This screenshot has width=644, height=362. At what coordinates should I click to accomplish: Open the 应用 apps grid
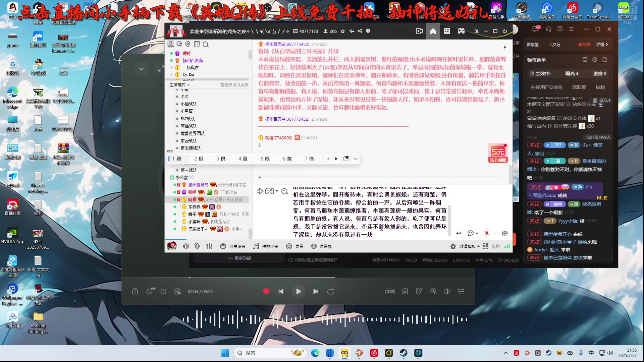[x=491, y=246]
